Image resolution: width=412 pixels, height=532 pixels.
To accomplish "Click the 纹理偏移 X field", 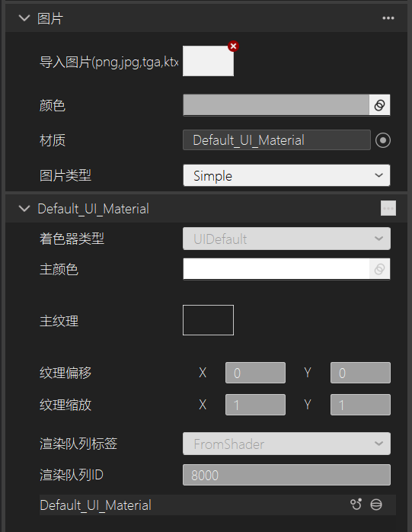I will point(255,373).
